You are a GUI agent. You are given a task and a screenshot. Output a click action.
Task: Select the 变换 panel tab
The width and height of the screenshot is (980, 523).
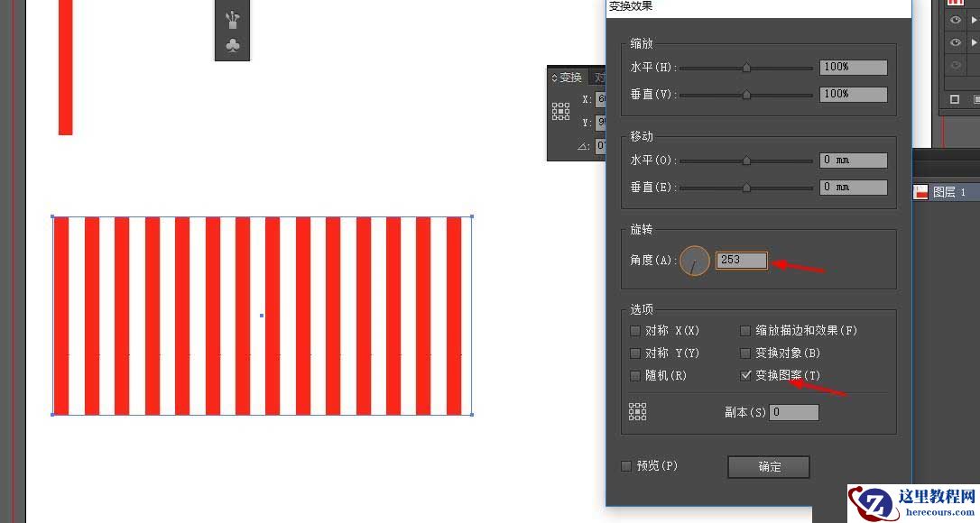click(571, 78)
